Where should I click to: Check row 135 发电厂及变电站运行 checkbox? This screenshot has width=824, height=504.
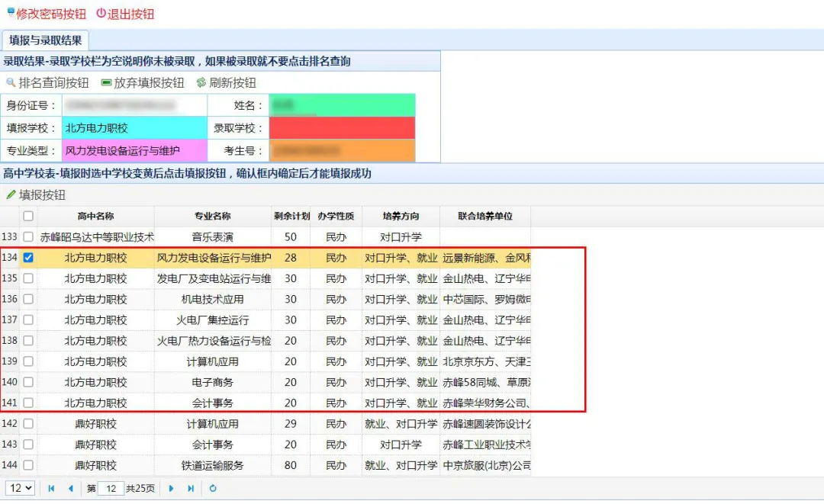(x=28, y=278)
